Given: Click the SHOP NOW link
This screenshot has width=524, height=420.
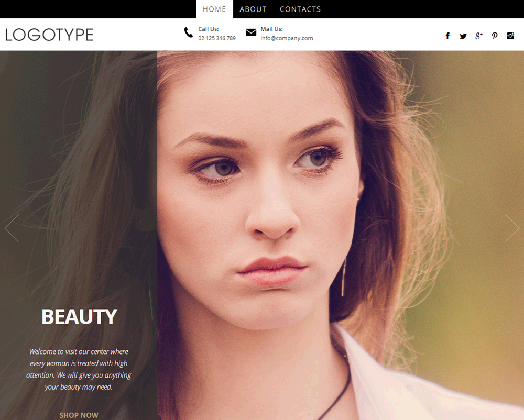Looking at the screenshot, I should tap(79, 415).
